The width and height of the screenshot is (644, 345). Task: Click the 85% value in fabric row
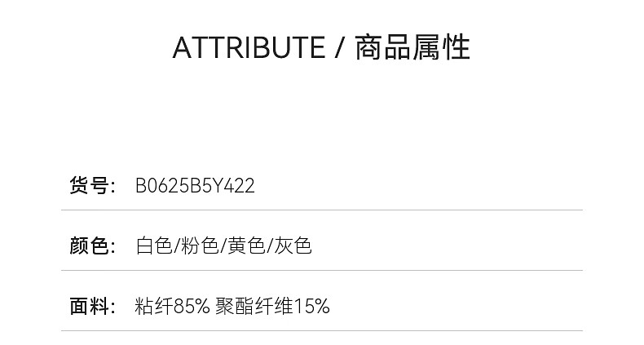point(192,307)
